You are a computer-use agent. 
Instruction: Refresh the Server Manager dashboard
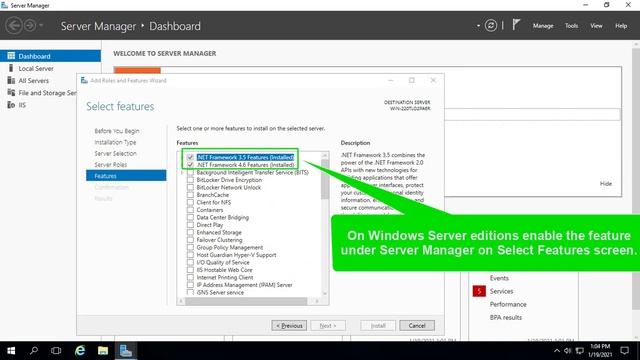tap(491, 26)
